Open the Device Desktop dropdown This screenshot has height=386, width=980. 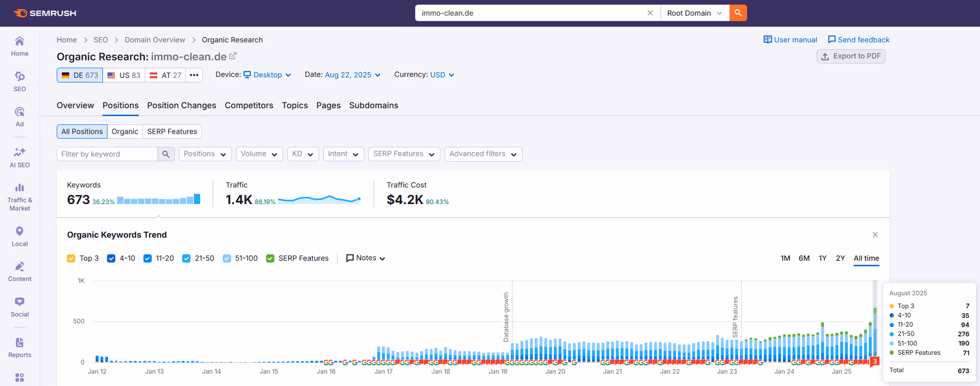tap(267, 75)
